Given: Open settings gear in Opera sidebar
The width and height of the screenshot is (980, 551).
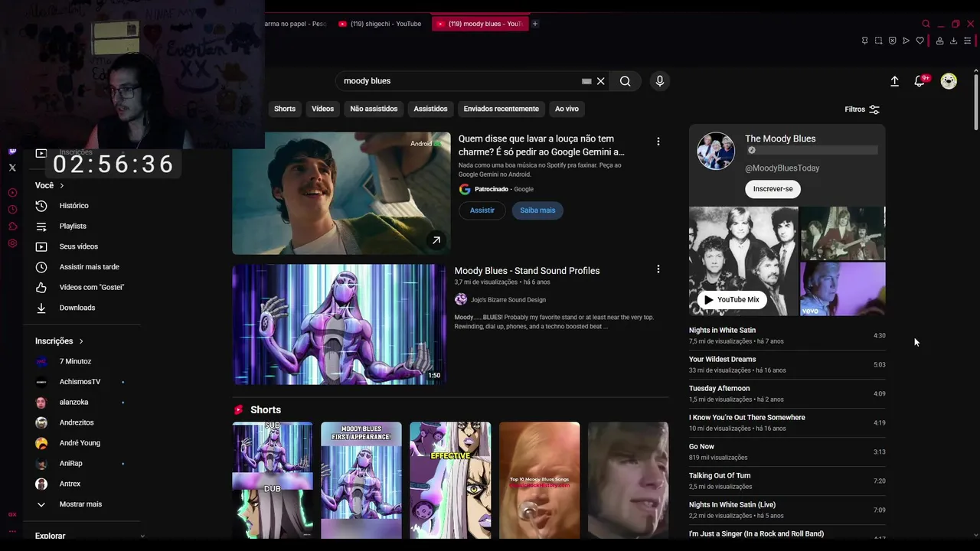Looking at the screenshot, I should coord(12,243).
